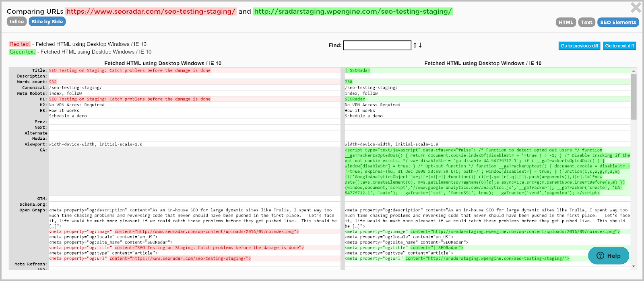Jump using Go to previous diff
The height and width of the screenshot is (281, 644).
[x=579, y=46]
